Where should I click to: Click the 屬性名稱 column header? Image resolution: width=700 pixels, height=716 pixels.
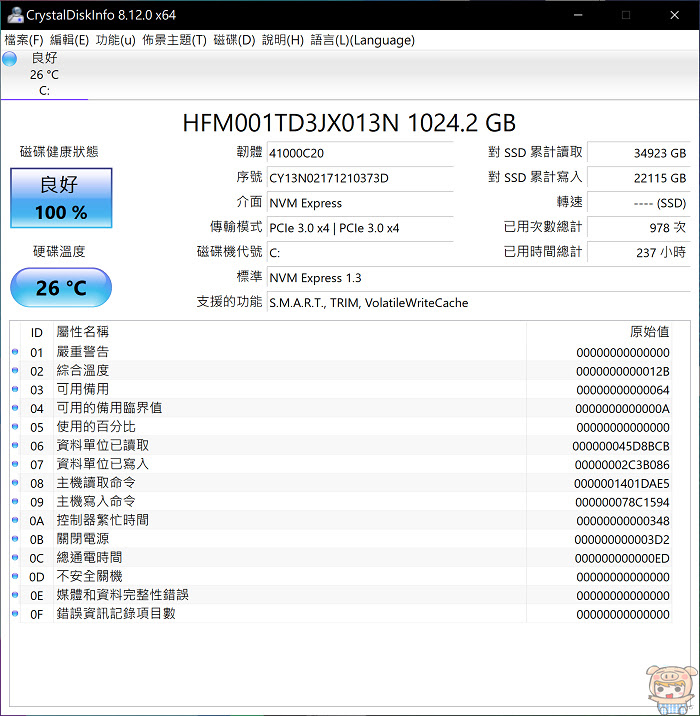[289, 332]
